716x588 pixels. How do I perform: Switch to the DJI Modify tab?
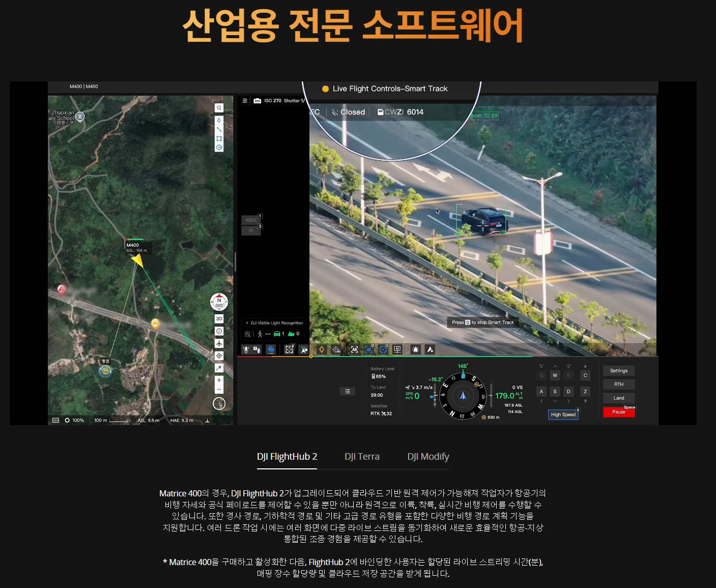pyautogui.click(x=428, y=457)
